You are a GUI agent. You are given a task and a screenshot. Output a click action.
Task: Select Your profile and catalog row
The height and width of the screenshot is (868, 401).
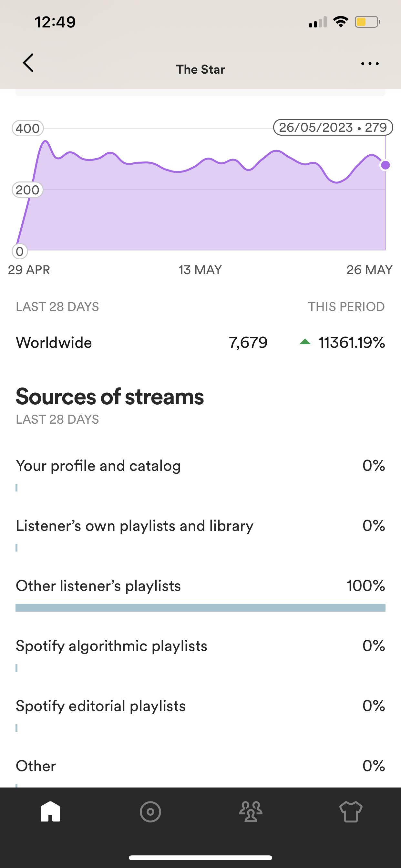coord(200,466)
